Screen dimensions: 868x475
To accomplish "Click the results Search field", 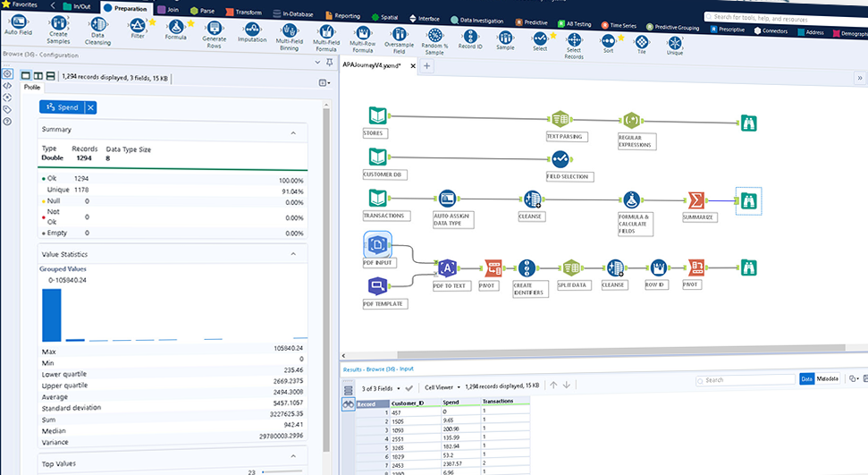I will pyautogui.click(x=746, y=379).
